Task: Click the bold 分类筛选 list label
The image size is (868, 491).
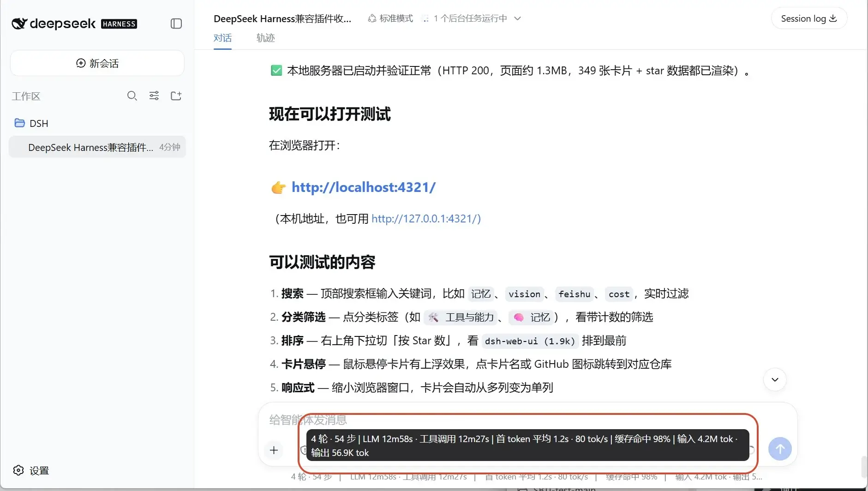Action: [304, 317]
